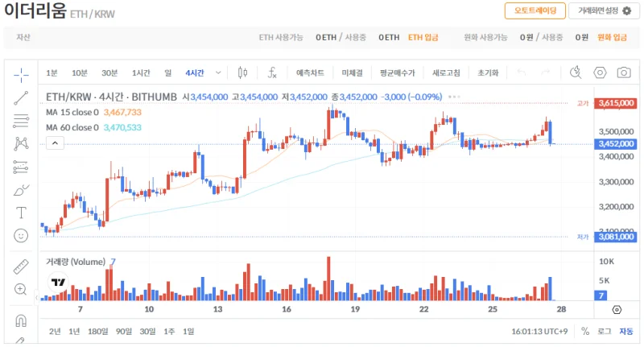
Task: Expand the left drawing toolbar handle
Action: (x=36, y=297)
